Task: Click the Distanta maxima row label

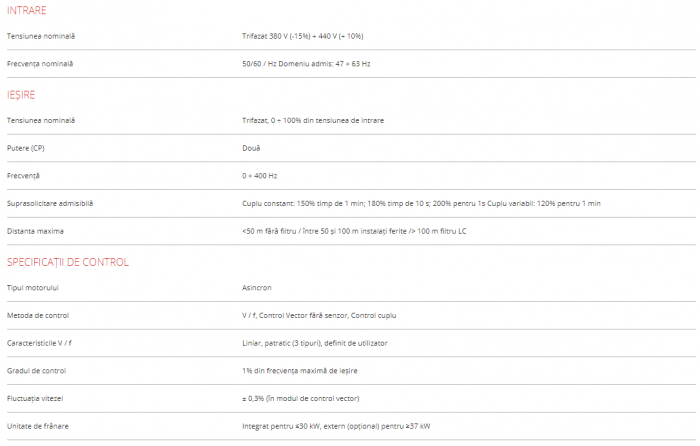Action: [35, 231]
